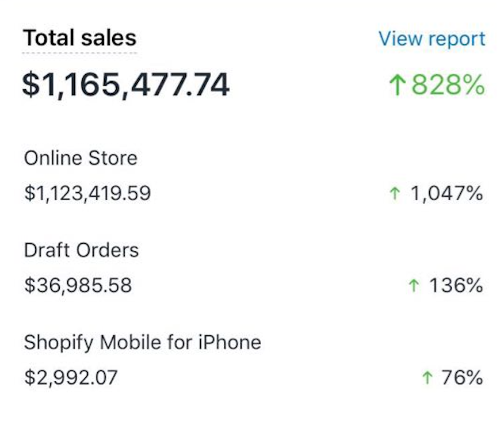This screenshot has width=504, height=421.
Task: Click the $1,123,419.59 Online Store amount
Action: coord(87,193)
